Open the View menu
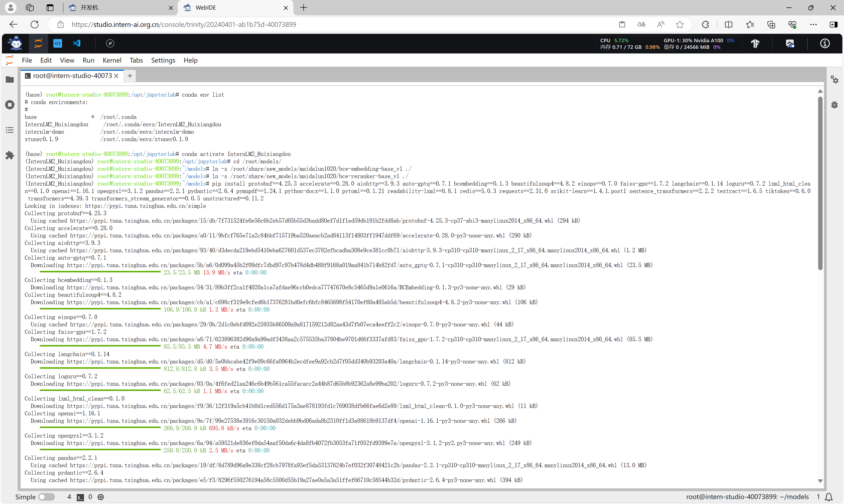Viewport: 844px width, 504px height. click(67, 60)
